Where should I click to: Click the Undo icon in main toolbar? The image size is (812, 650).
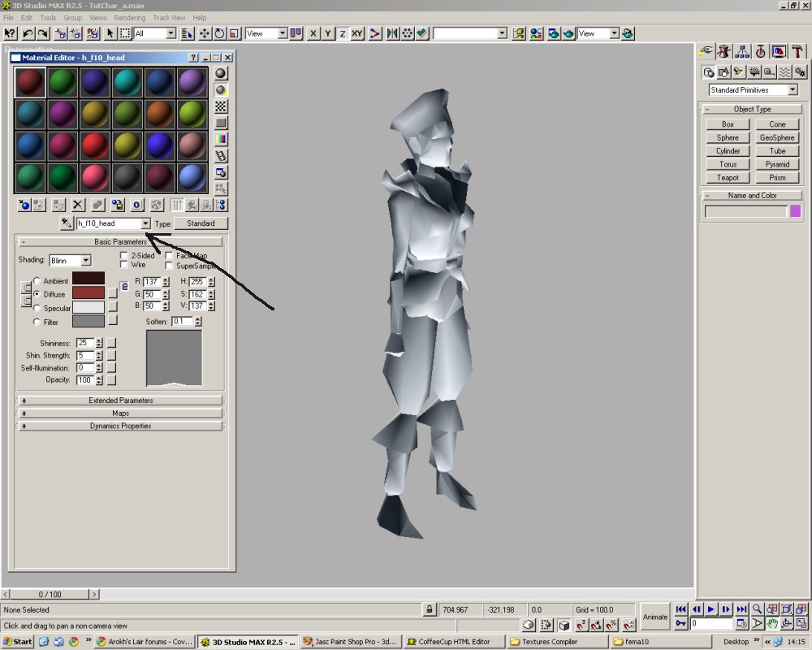coord(28,33)
